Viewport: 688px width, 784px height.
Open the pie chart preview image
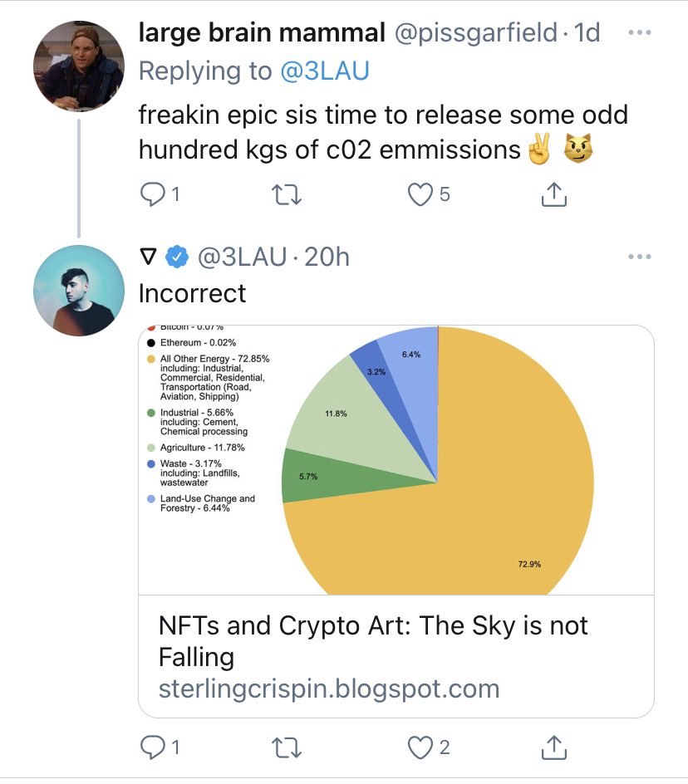[x=396, y=460]
